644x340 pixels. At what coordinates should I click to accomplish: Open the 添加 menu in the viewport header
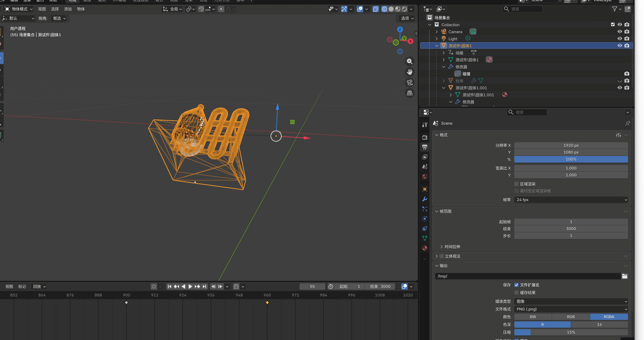pyautogui.click(x=68, y=9)
